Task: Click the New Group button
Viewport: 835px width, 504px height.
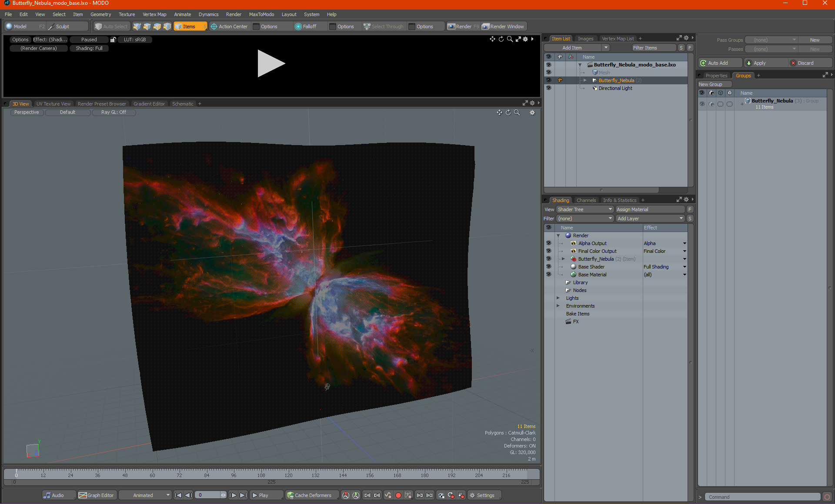Action: [714, 84]
